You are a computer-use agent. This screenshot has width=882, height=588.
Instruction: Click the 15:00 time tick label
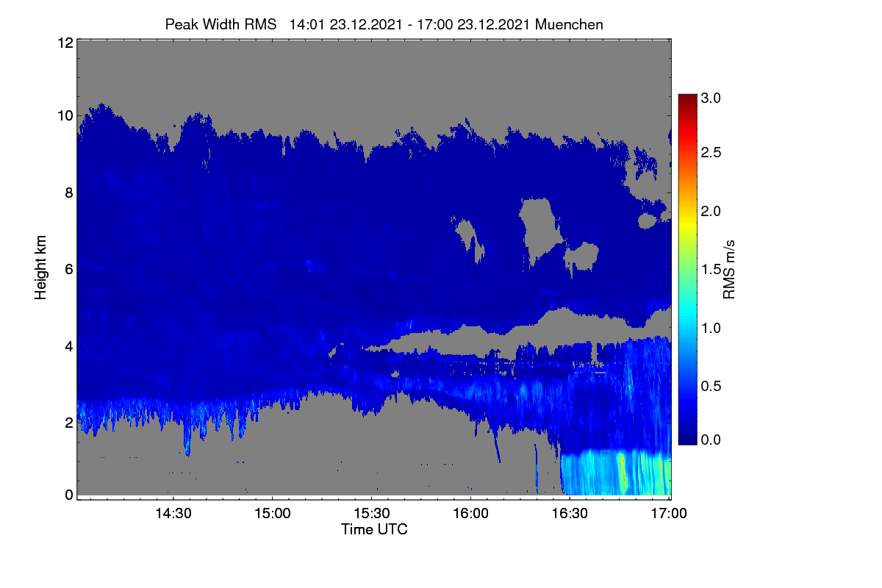pyautogui.click(x=272, y=513)
